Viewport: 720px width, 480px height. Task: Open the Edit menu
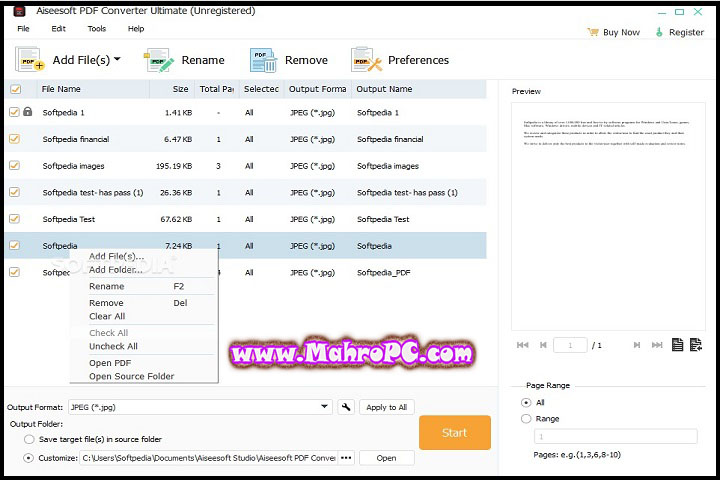[x=58, y=28]
